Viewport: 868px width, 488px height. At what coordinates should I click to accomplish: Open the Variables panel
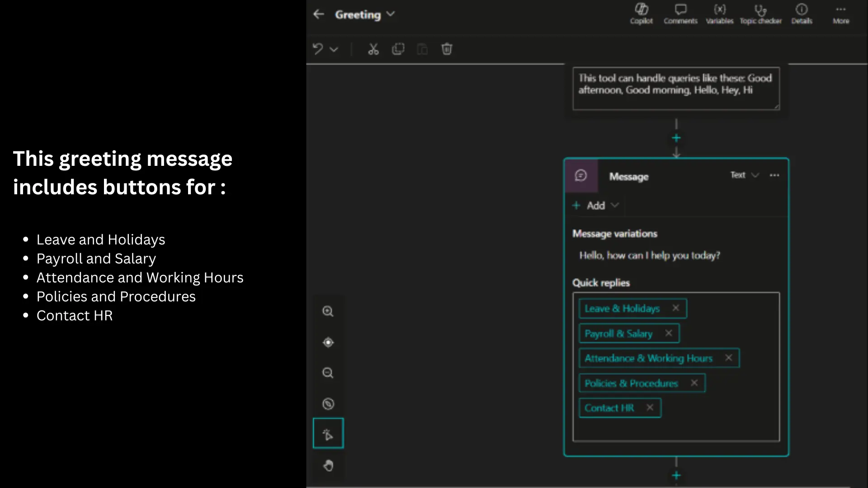pyautogui.click(x=719, y=14)
